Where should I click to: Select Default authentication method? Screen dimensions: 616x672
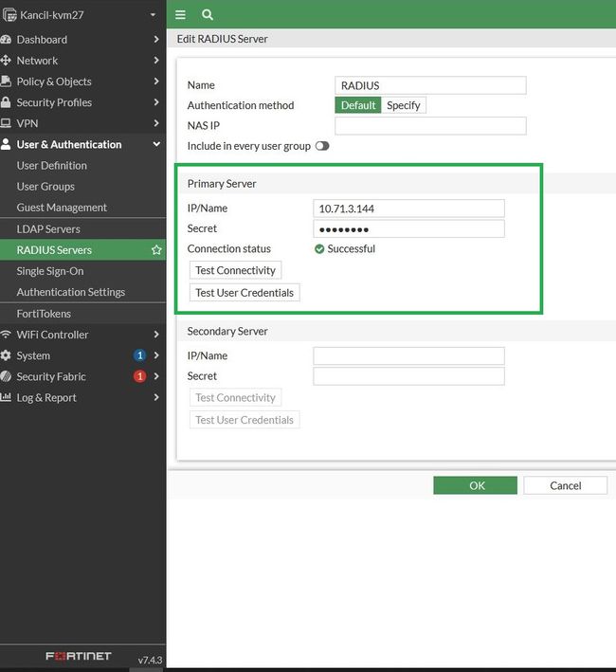coord(358,105)
